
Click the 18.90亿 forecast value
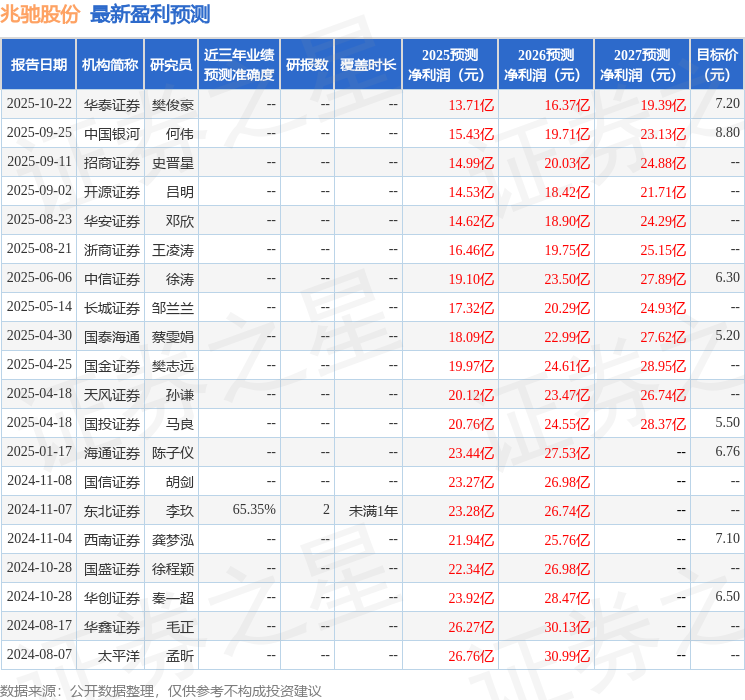pyautogui.click(x=567, y=221)
